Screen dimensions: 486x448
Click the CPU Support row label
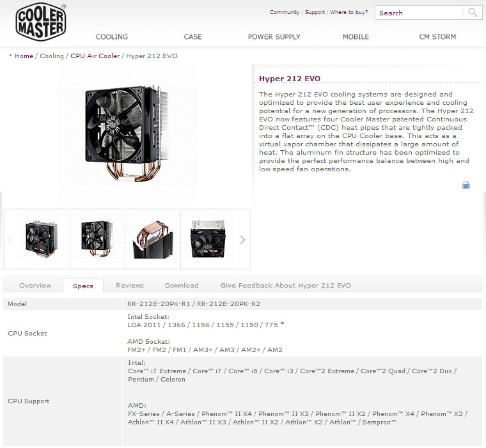[29, 401]
